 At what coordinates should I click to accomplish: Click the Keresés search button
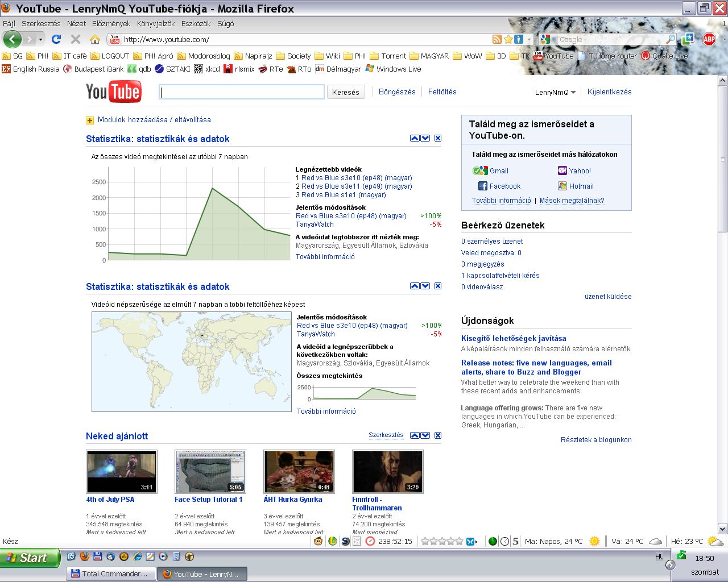click(345, 92)
